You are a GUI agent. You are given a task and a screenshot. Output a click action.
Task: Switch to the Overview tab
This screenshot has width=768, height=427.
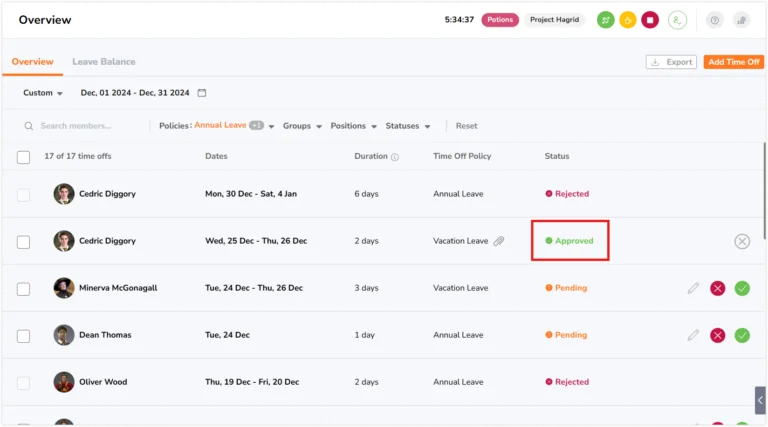pyautogui.click(x=32, y=62)
